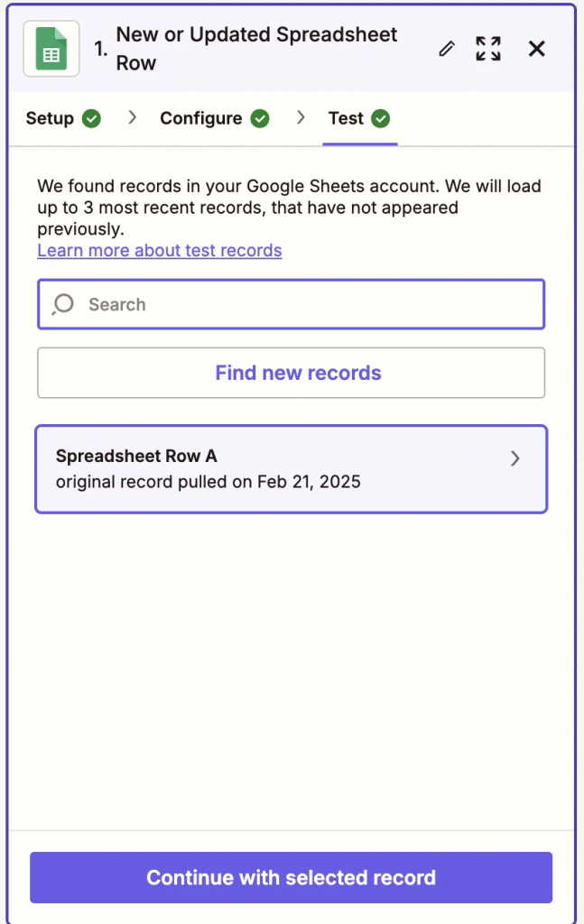The image size is (584, 924).
Task: Click the chevron between Setup and Configure
Action: click(x=133, y=118)
